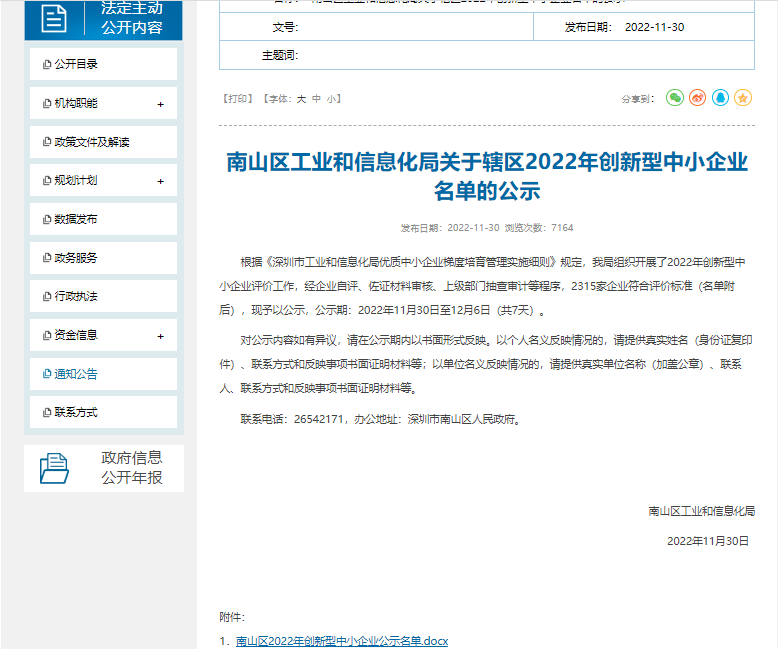Share to WeChat via green icon
Viewport: 778px width, 649px height.
(675, 98)
